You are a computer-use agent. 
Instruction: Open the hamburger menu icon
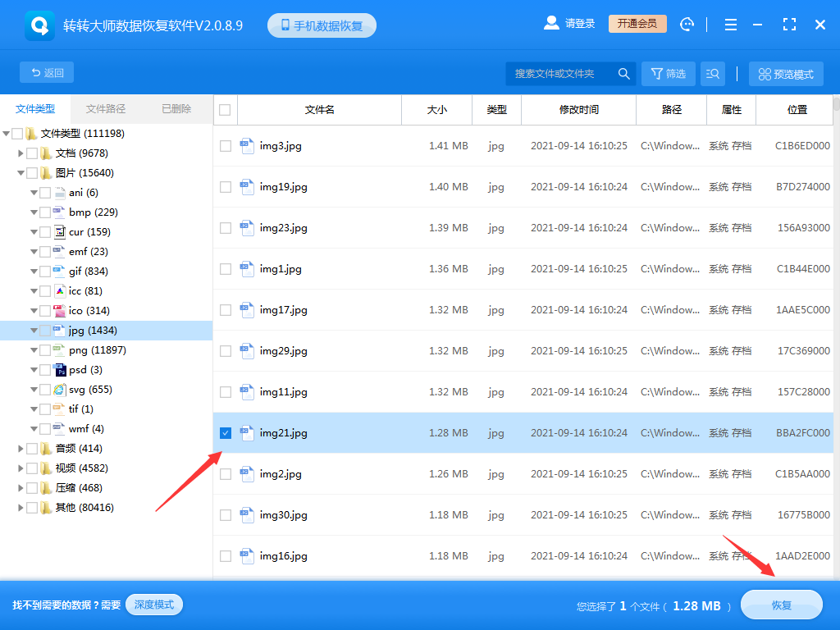730,25
